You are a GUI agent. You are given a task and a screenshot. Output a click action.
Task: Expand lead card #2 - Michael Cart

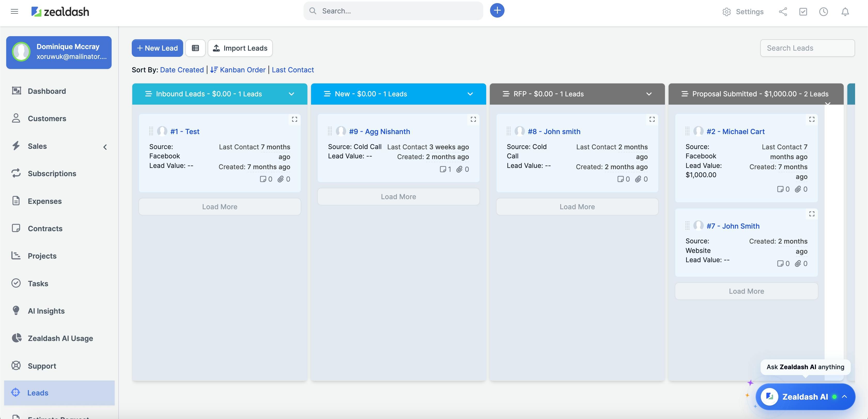(812, 119)
